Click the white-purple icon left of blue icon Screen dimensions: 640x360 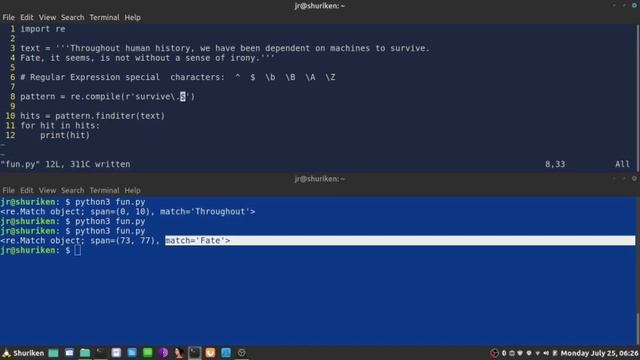[116, 353]
